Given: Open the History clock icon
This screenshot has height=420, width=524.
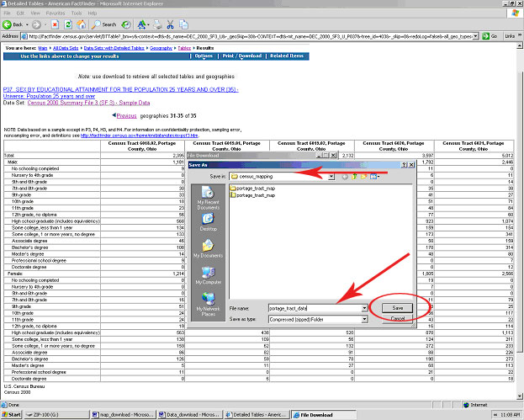Looking at the screenshot, I should (126, 24).
